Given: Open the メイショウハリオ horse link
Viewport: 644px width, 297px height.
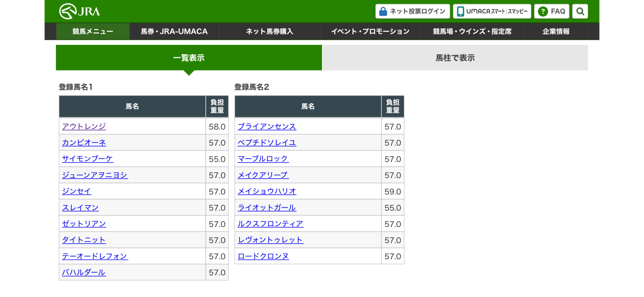Looking at the screenshot, I should point(267,191).
